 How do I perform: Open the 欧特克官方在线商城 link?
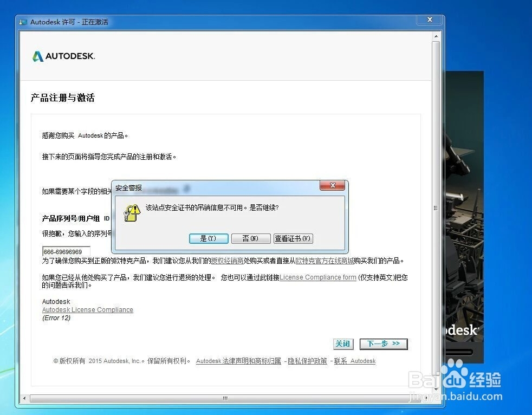point(325,261)
